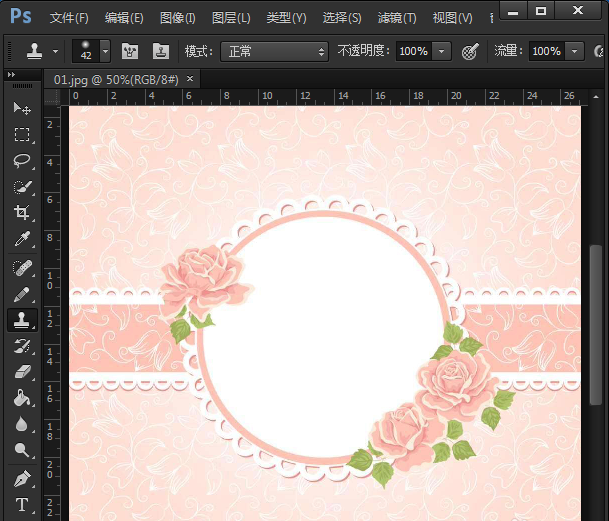Screen dimensions: 609x521
Task: Open the 图层(L) menu
Action: click(x=231, y=18)
